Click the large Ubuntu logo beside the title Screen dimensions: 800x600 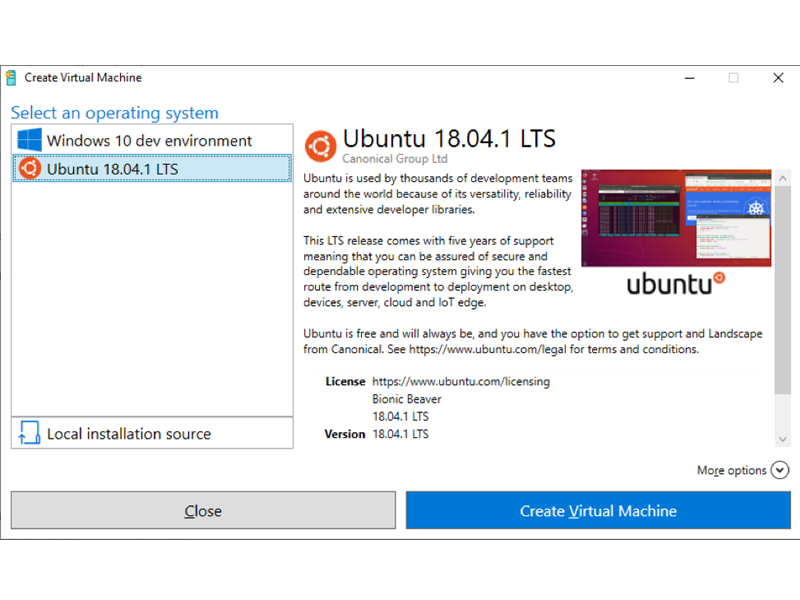320,146
